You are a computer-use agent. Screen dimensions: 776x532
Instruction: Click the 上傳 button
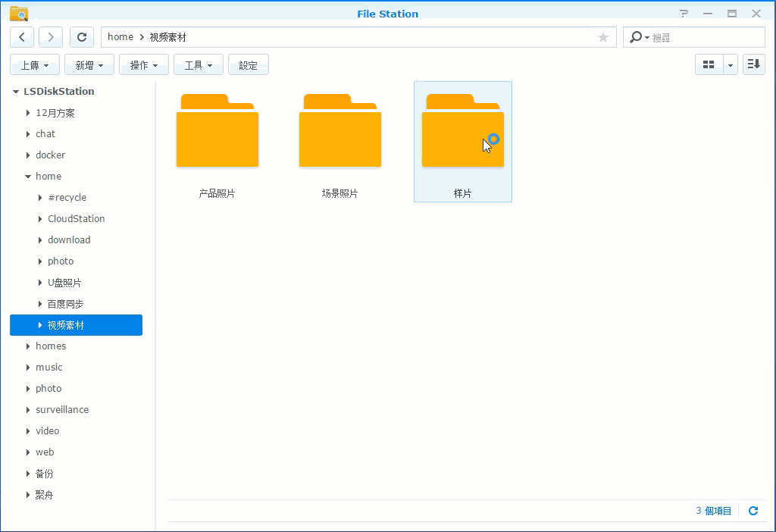[34, 64]
